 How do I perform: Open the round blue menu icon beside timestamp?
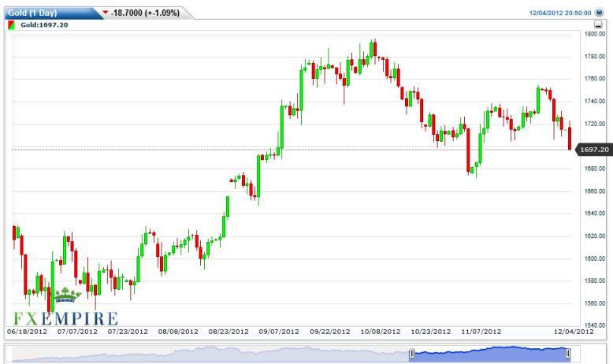click(599, 13)
